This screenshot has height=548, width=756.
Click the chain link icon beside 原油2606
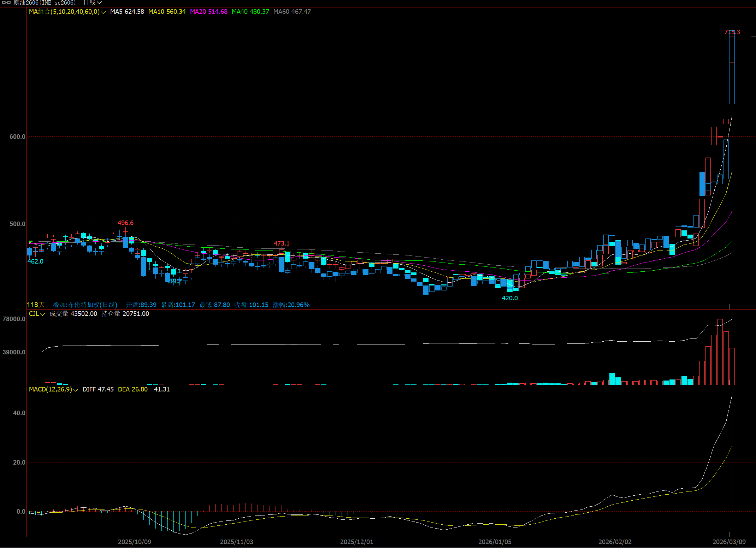(6, 2)
